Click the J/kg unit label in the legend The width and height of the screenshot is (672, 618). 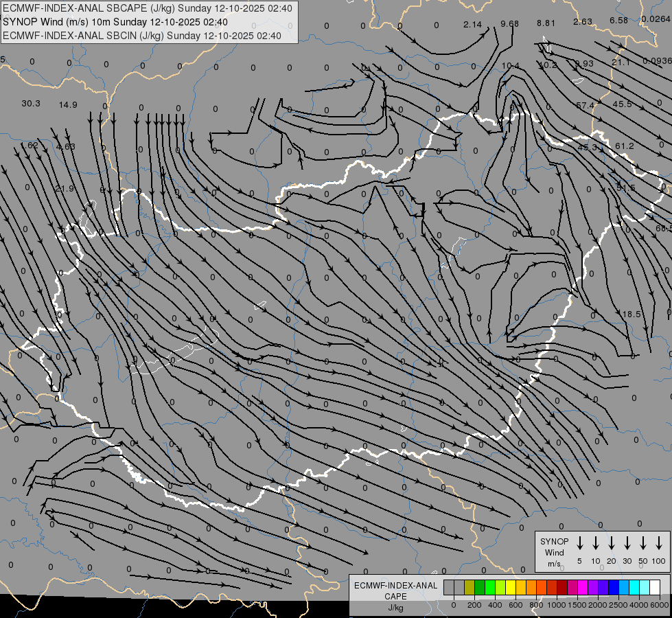click(395, 608)
